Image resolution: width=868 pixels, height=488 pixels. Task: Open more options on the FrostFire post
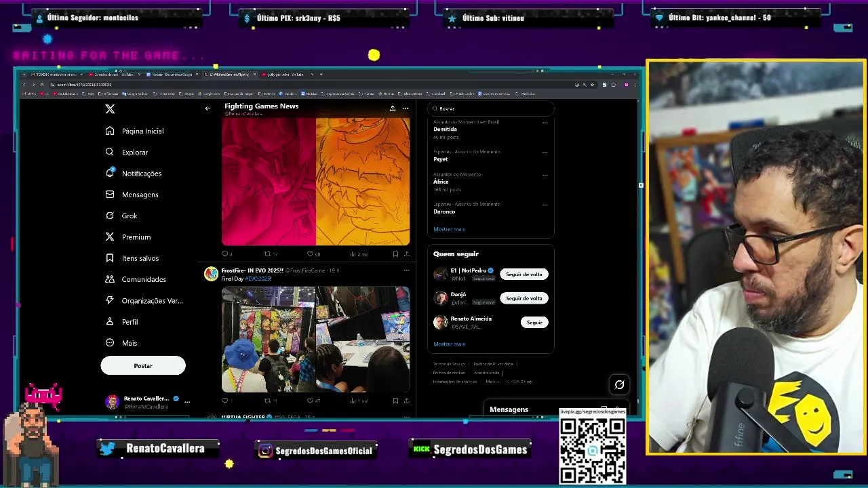(x=406, y=270)
